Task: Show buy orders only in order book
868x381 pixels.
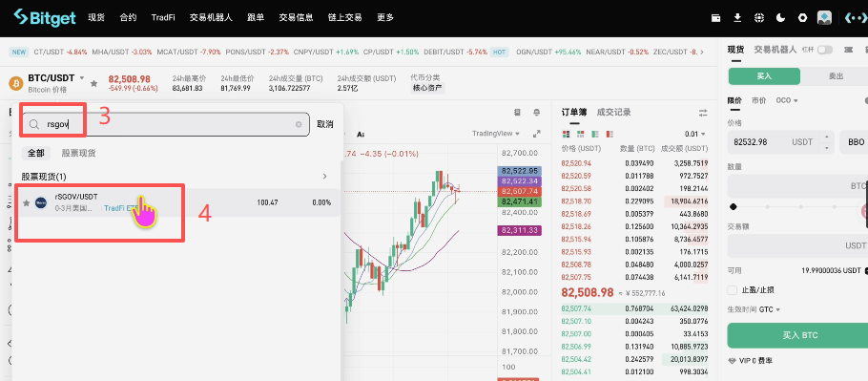Action: pyautogui.click(x=595, y=134)
